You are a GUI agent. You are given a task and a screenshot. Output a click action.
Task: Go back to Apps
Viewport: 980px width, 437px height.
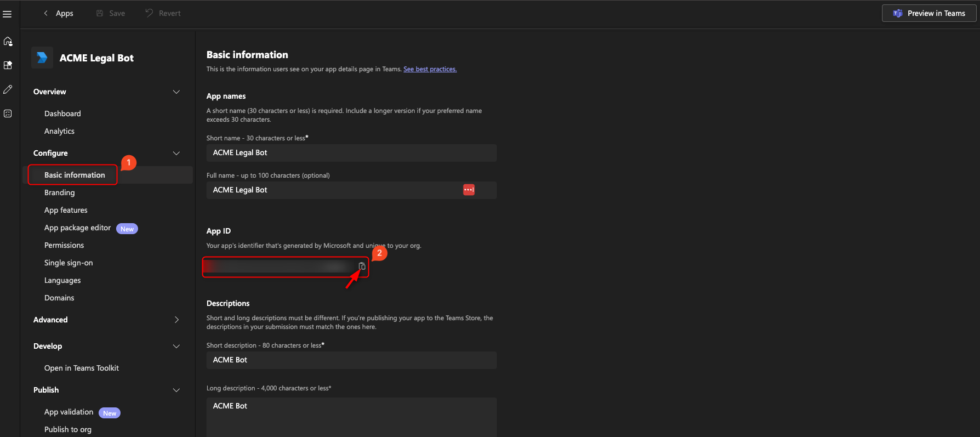65,13
